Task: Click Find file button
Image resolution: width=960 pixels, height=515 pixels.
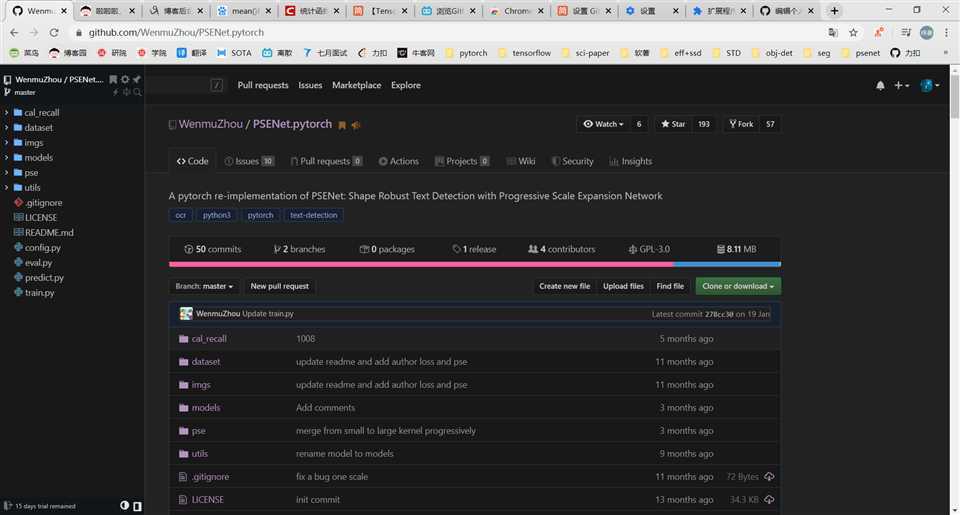Action: [670, 286]
